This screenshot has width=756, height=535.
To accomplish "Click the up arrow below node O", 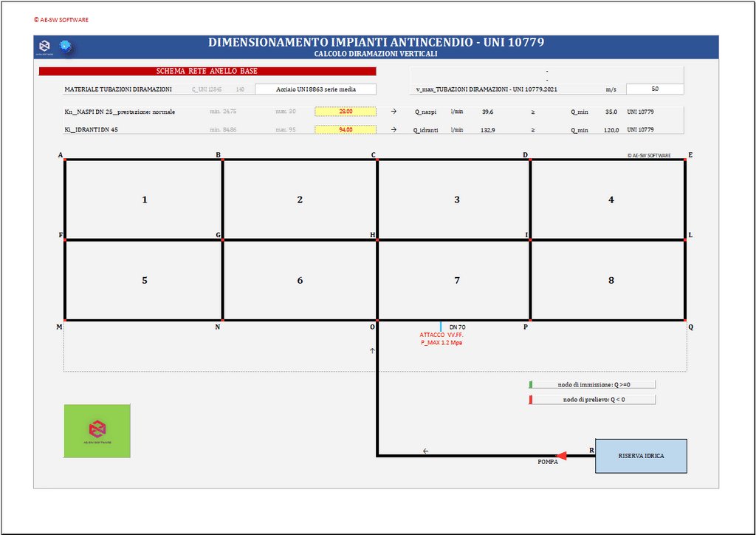I will tap(372, 350).
